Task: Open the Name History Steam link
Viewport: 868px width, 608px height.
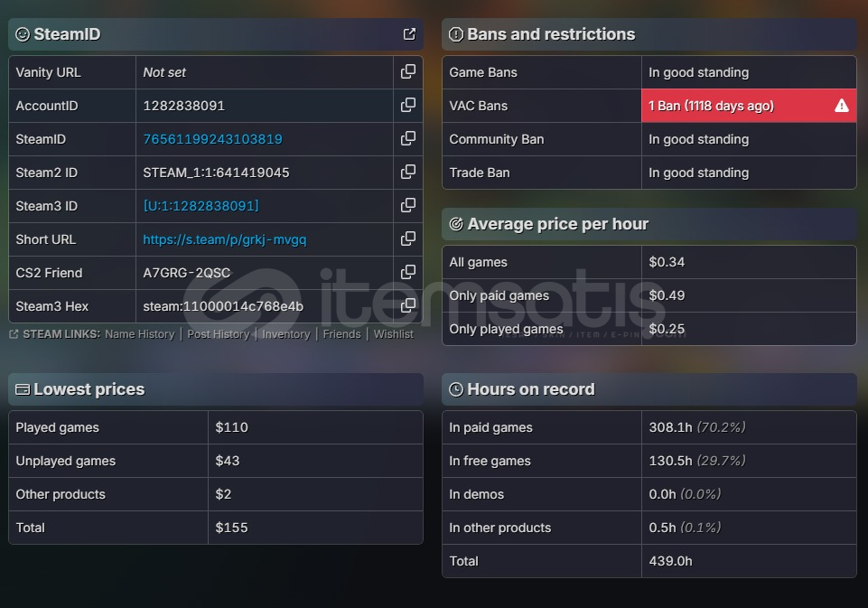Action: 139,334
